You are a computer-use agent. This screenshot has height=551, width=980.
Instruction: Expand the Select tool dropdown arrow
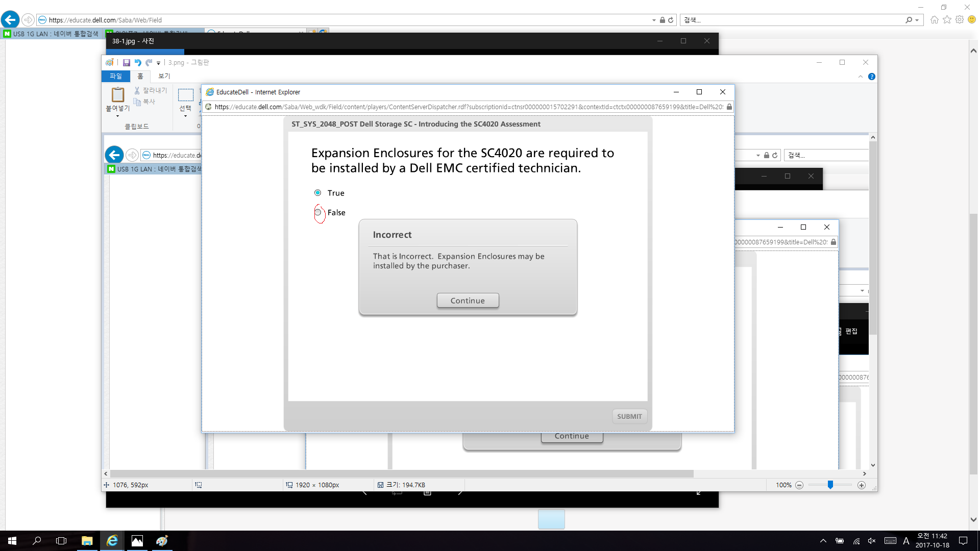[185, 116]
